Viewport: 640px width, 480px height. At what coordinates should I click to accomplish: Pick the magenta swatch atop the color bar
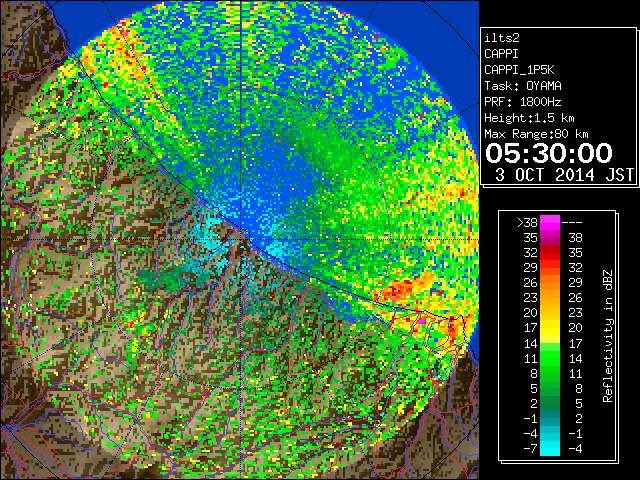(550, 223)
